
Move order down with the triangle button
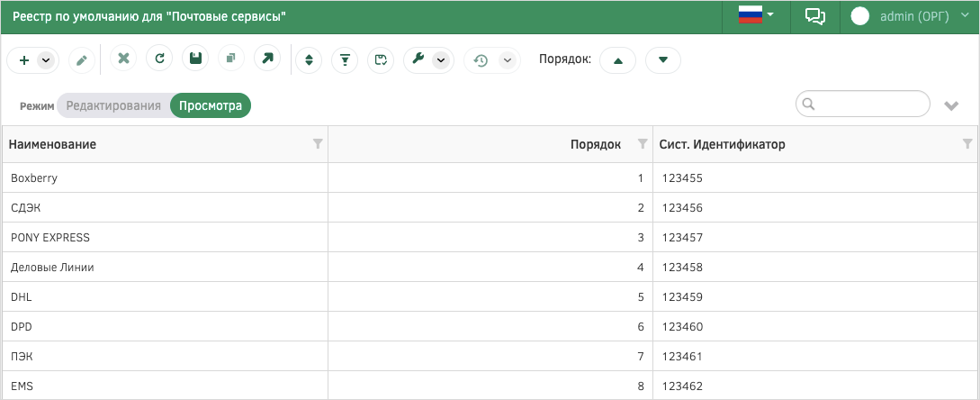(x=663, y=60)
